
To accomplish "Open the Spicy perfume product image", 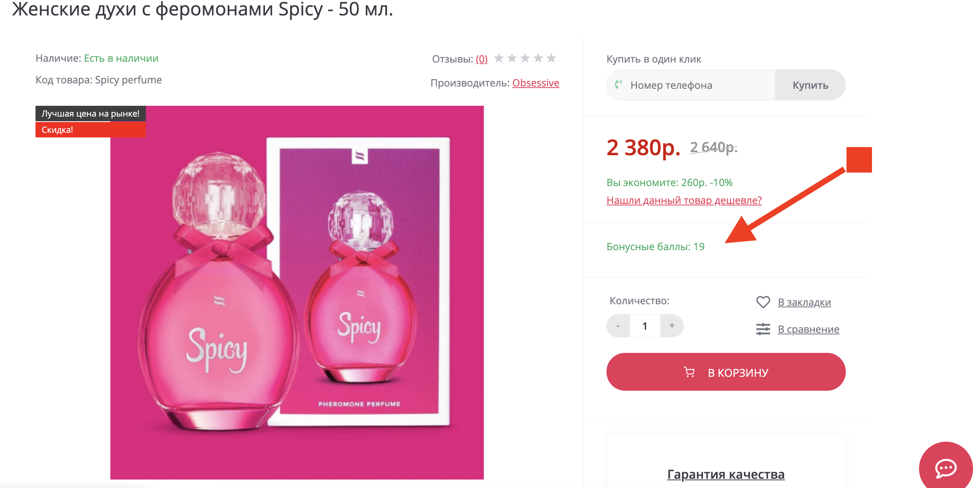I will (297, 293).
